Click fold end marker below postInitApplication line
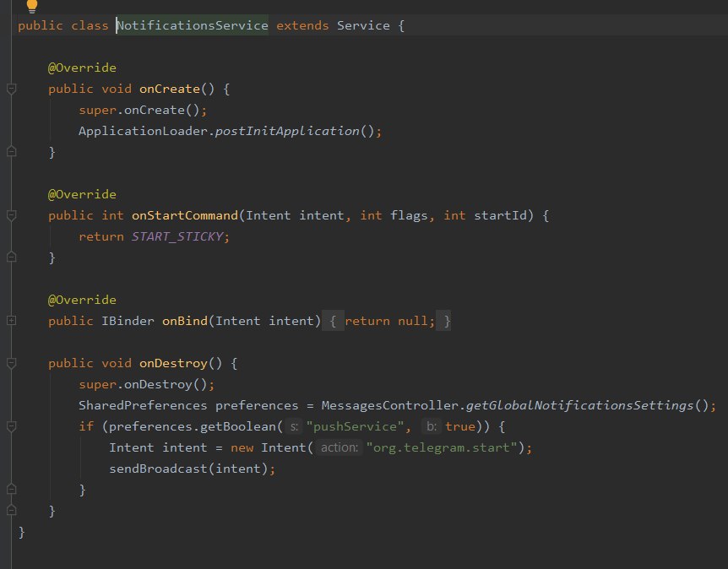The width and height of the screenshot is (728, 569). tap(12, 151)
